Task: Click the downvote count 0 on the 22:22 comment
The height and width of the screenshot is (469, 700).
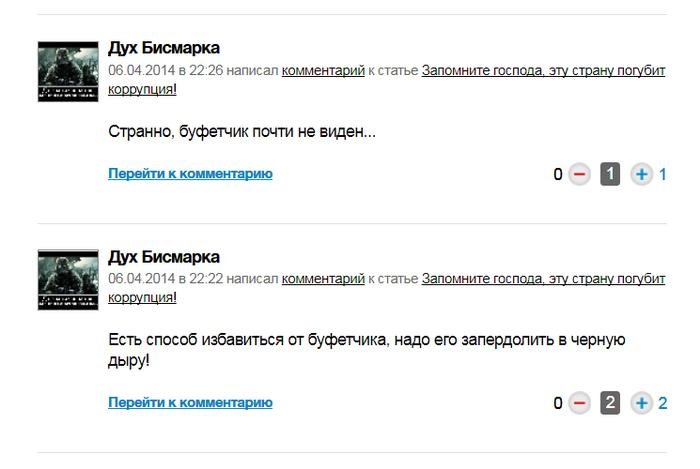Action: coord(558,404)
